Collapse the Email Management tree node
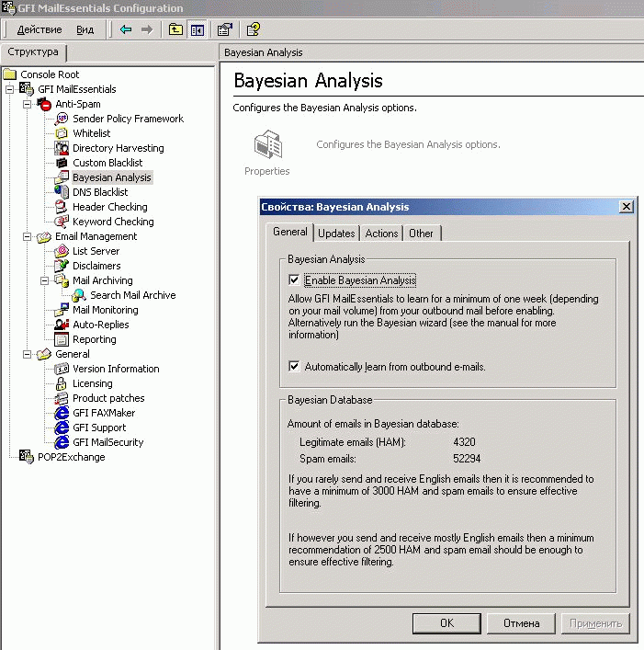 coord(27,236)
